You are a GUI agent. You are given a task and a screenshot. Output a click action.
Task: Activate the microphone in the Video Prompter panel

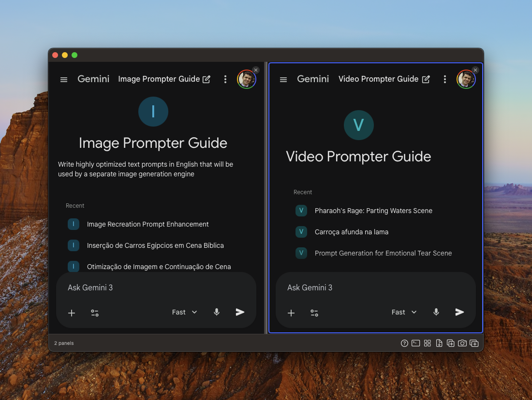436,312
